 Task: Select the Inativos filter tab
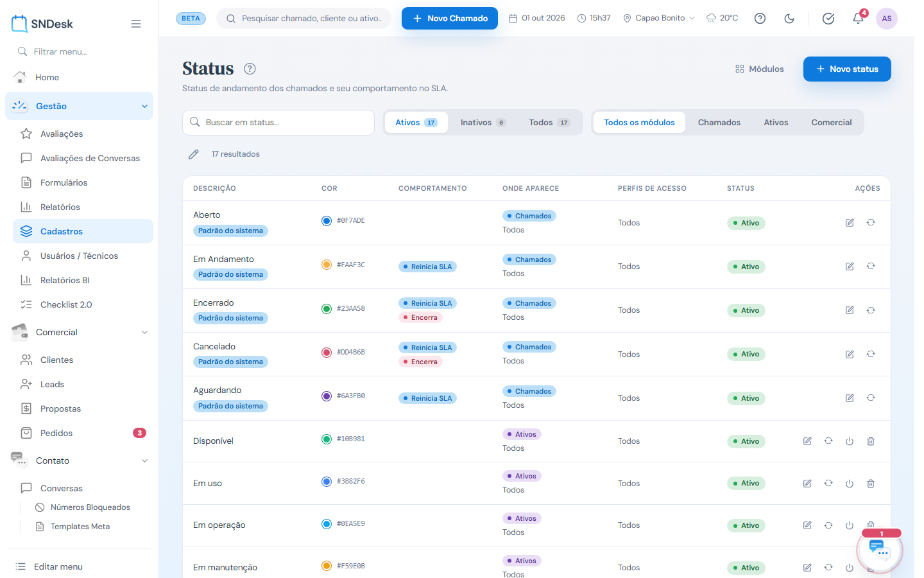483,123
